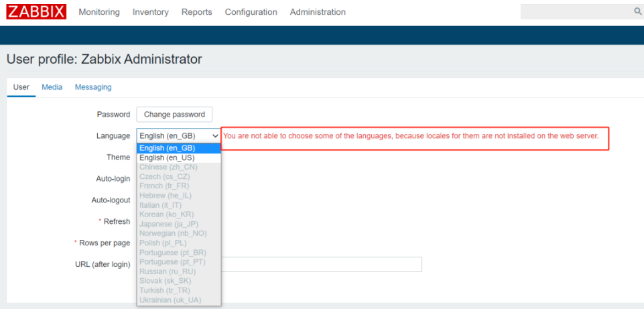Viewport: 644px width, 309px height.
Task: Open the Administration menu
Action: click(318, 12)
